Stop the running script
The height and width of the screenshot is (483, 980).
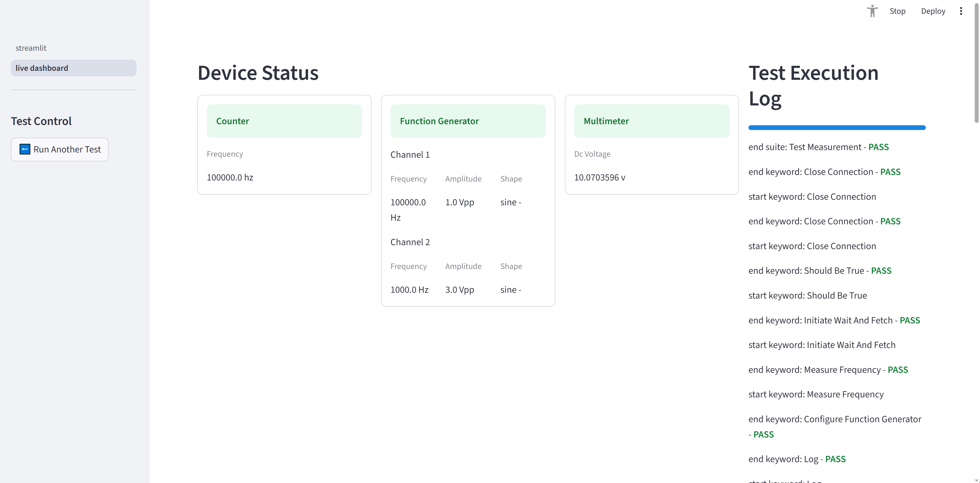click(x=897, y=11)
